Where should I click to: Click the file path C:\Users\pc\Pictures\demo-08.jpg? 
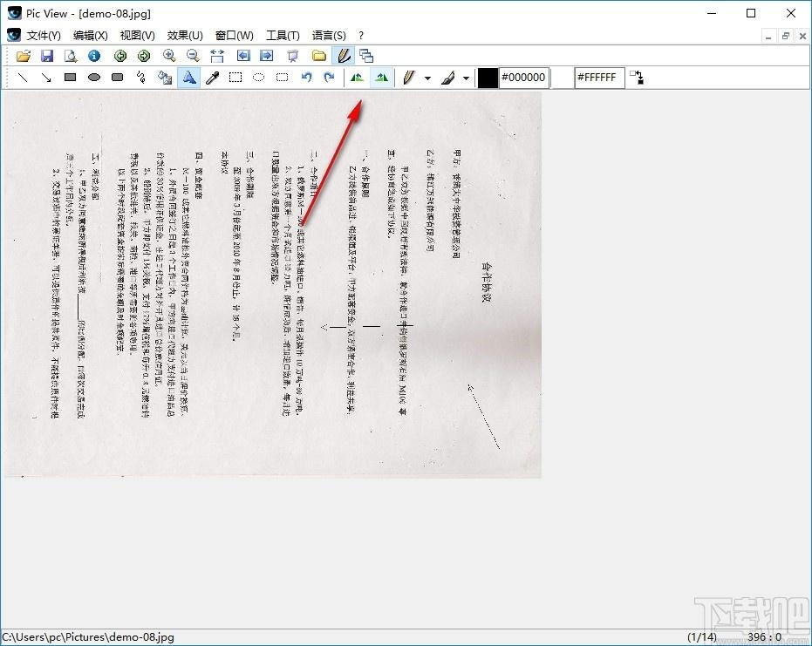click(88, 637)
